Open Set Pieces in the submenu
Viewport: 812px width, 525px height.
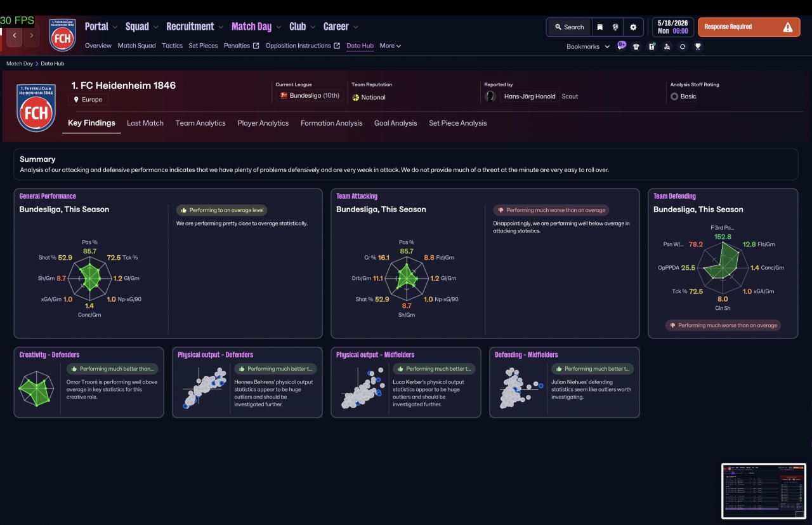click(x=204, y=46)
